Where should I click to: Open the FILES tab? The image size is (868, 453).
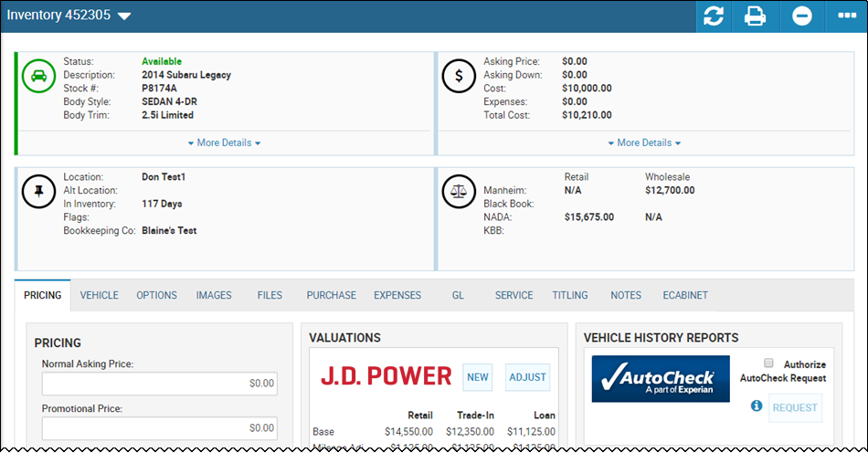click(x=270, y=295)
